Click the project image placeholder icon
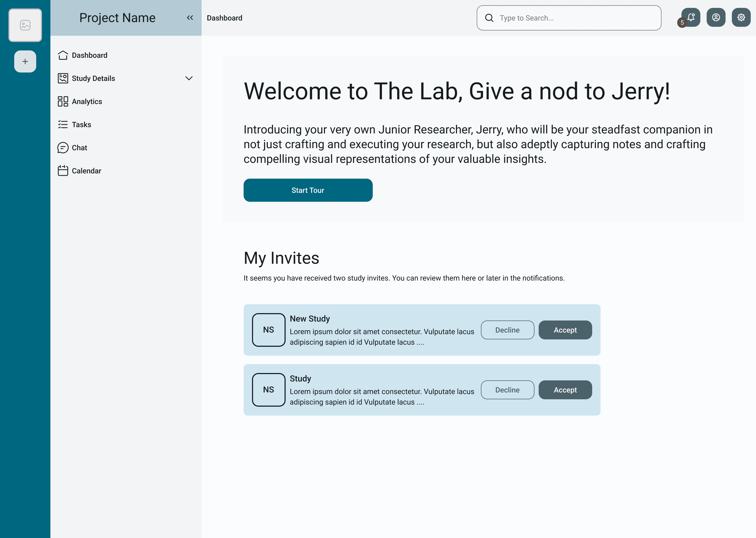Screen dimensions: 756x538 [x=25, y=25]
